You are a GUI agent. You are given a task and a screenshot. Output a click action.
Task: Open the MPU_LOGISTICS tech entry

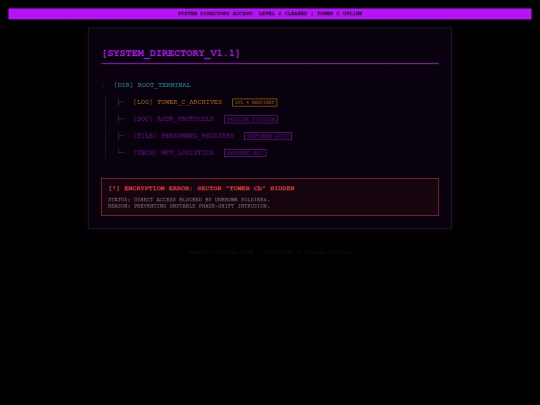pos(173,153)
